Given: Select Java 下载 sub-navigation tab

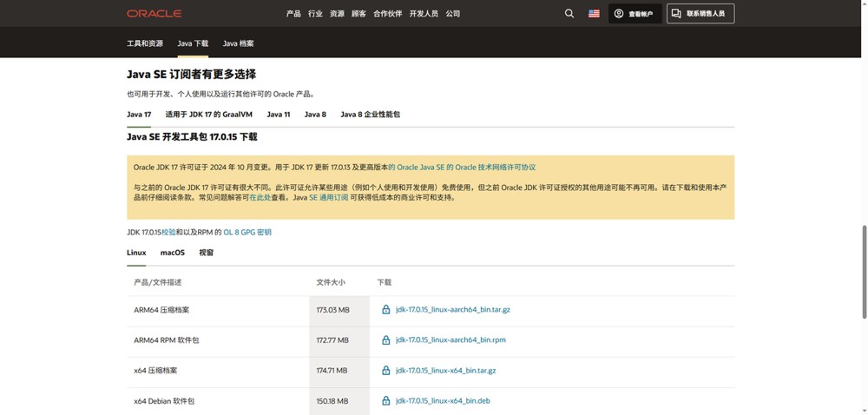Looking at the screenshot, I should pos(193,43).
